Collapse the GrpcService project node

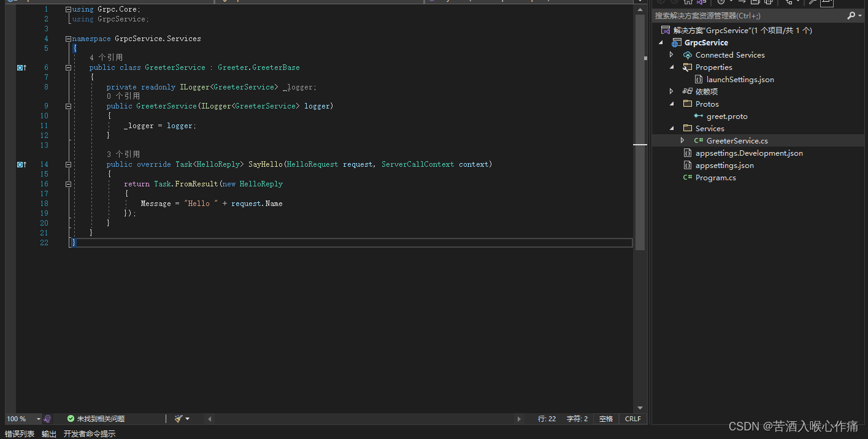click(661, 43)
